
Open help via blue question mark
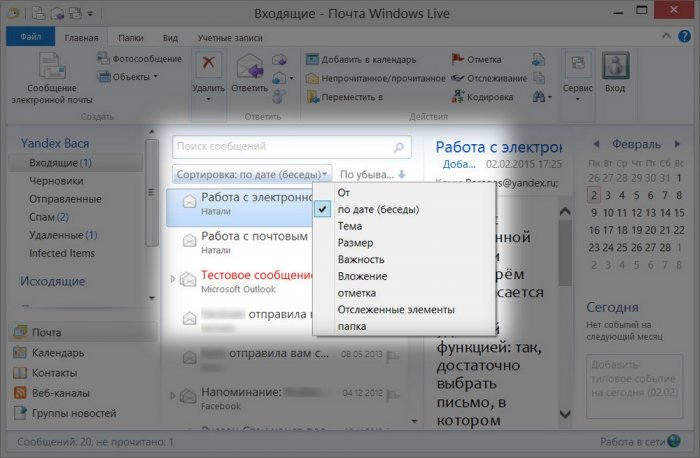[x=684, y=37]
